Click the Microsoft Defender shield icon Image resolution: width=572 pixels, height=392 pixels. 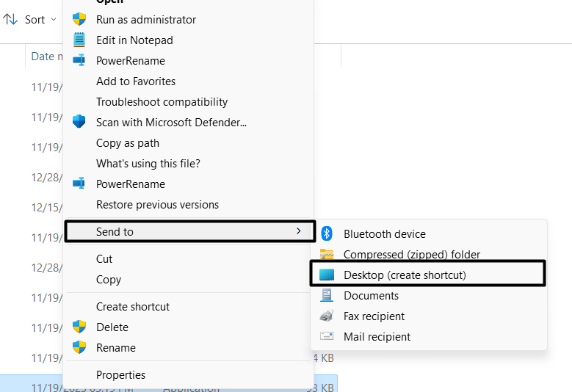(x=79, y=123)
